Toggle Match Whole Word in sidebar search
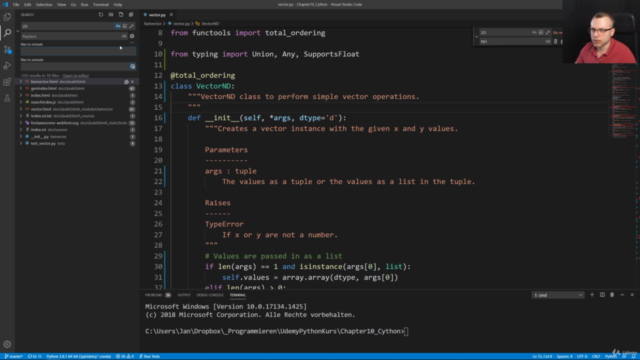 click(125, 26)
